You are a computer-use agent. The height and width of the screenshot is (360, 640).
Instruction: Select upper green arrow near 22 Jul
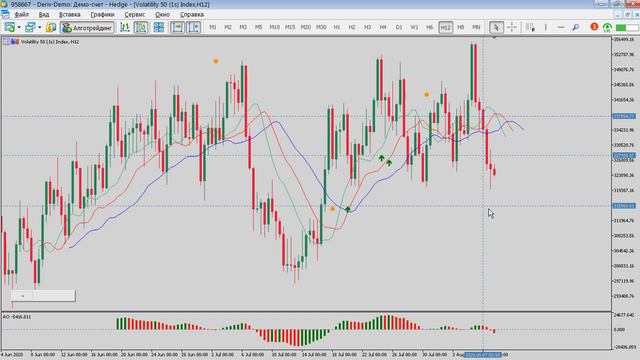click(381, 158)
